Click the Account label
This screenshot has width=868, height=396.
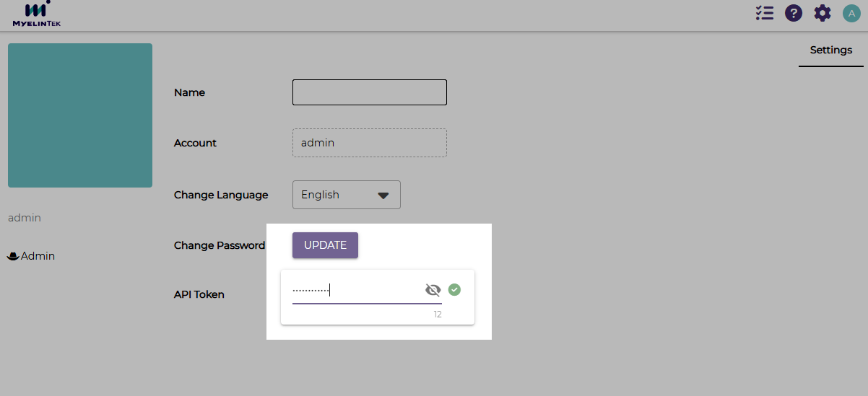(x=195, y=143)
